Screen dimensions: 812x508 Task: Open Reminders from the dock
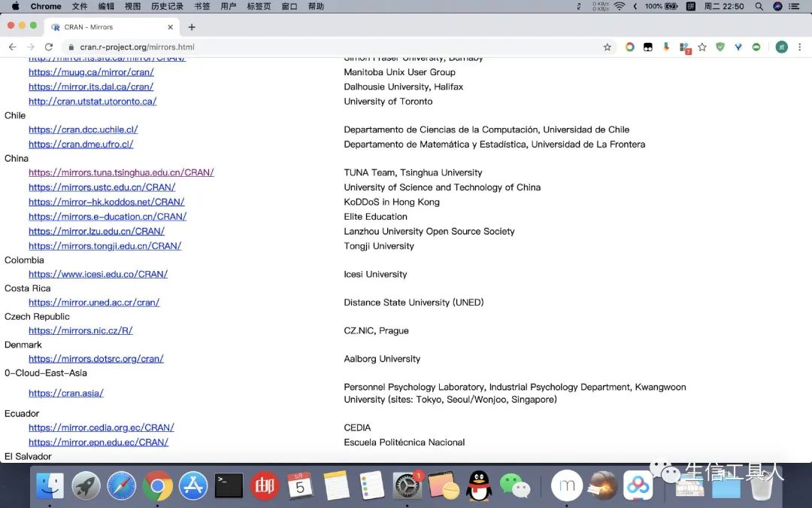(x=372, y=486)
